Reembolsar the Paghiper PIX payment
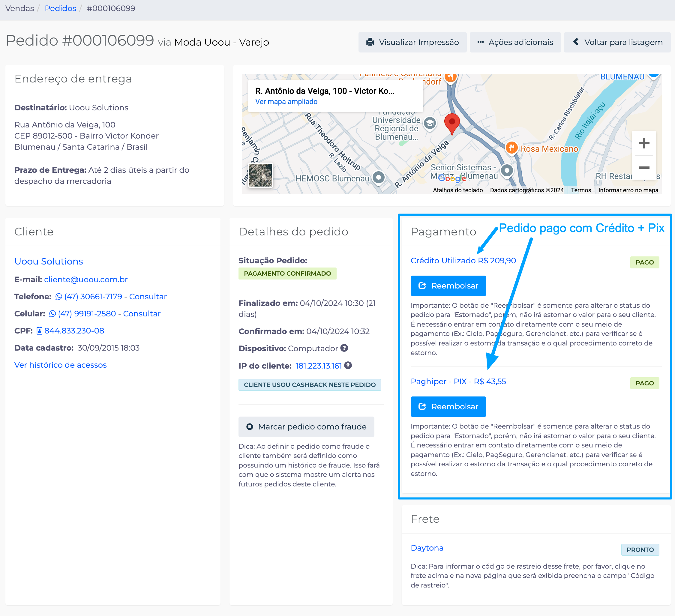 pyautogui.click(x=448, y=407)
